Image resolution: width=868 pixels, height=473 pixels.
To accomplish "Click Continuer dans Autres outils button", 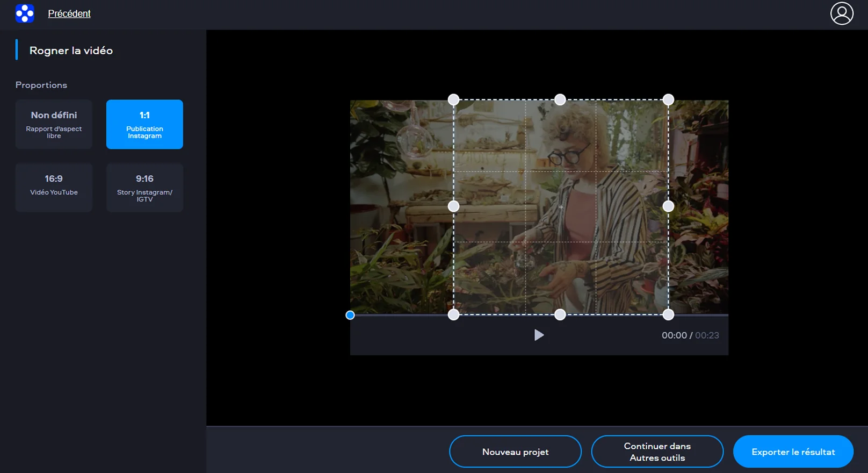I will point(657,451).
